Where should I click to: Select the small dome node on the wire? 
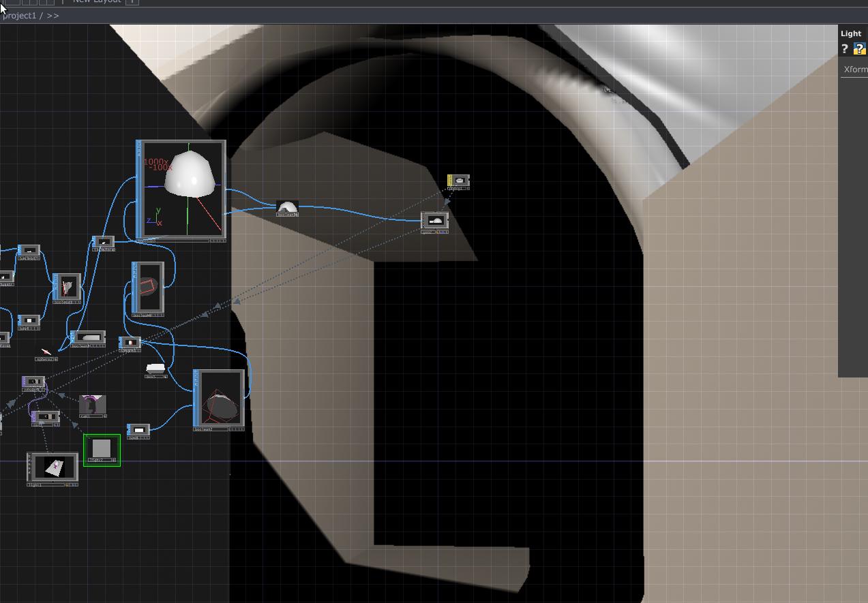(x=287, y=208)
